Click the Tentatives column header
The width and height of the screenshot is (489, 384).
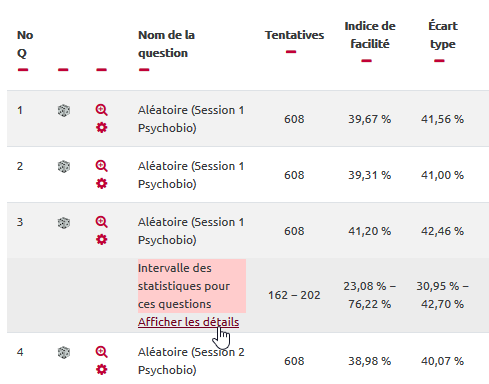(294, 35)
